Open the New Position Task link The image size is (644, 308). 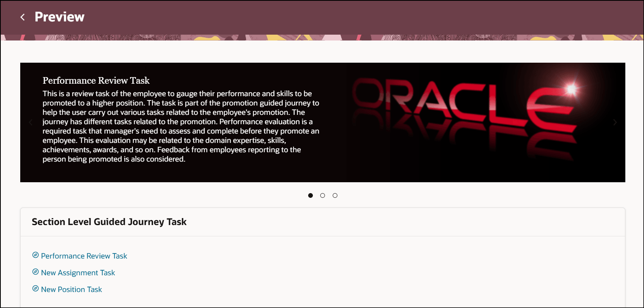pos(72,289)
